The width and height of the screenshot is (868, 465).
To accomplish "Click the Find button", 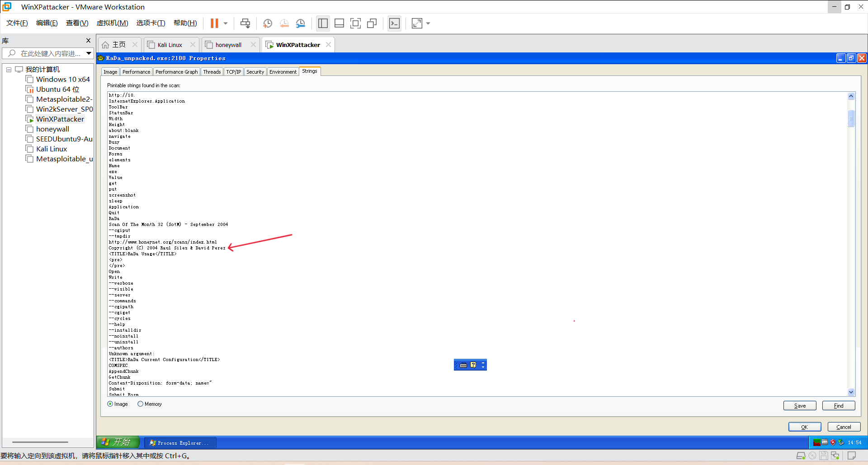I will coord(839,406).
